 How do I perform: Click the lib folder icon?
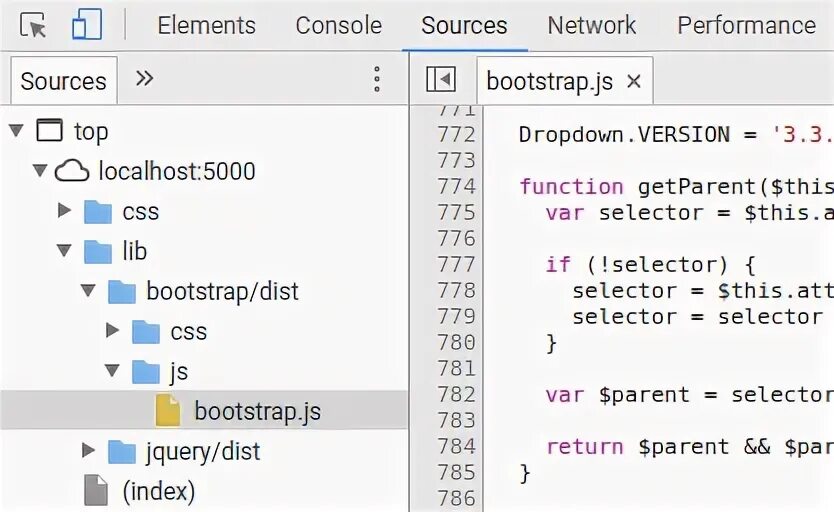pos(98,251)
